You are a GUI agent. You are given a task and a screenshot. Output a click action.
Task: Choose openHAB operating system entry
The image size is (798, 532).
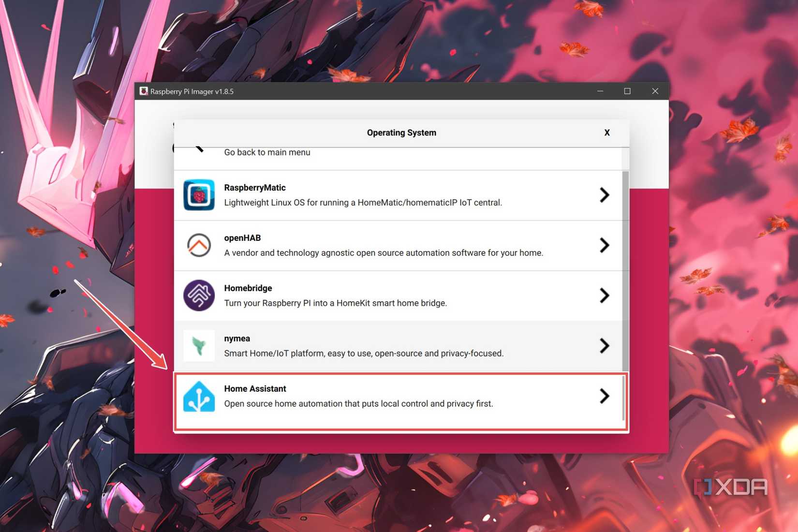(398, 246)
